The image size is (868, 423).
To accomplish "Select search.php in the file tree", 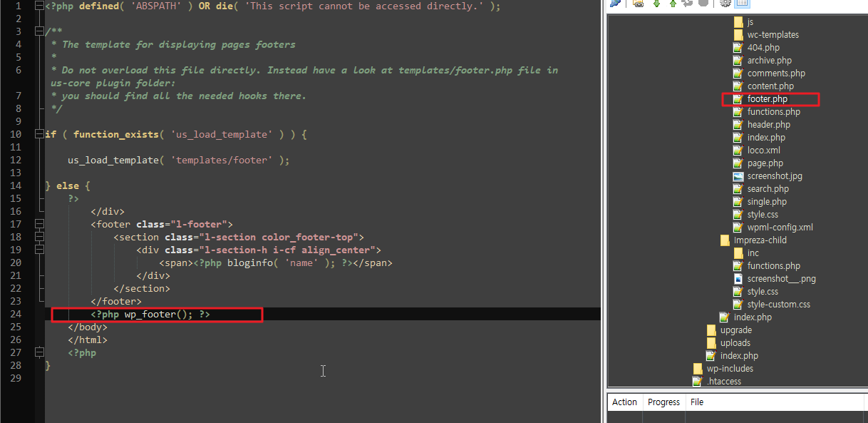I will [768, 188].
